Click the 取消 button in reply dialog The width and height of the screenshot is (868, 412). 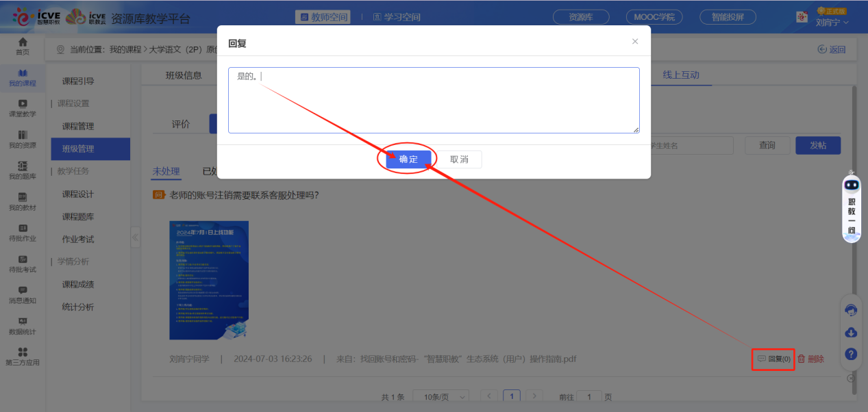(459, 159)
